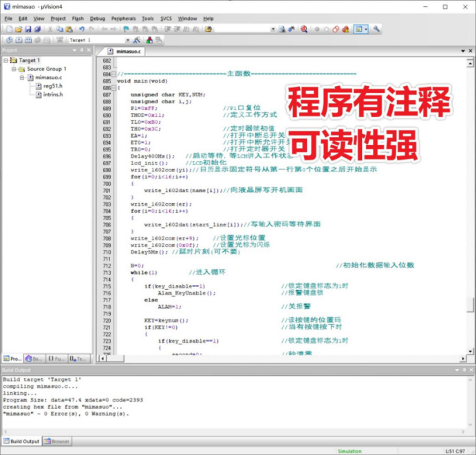The height and width of the screenshot is (455, 476).
Task: Open the Edit menu
Action: (23, 19)
